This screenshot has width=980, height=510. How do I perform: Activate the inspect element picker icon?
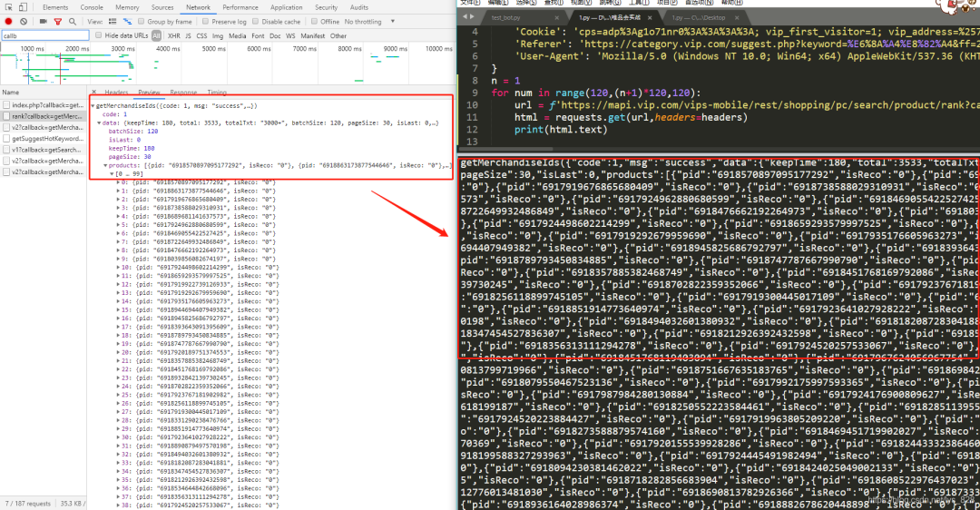click(9, 7)
